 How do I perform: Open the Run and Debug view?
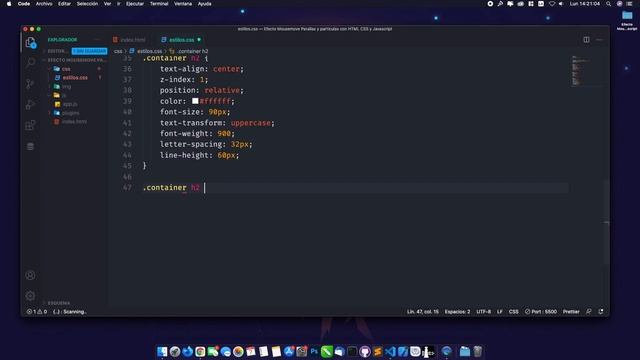[x=31, y=104]
